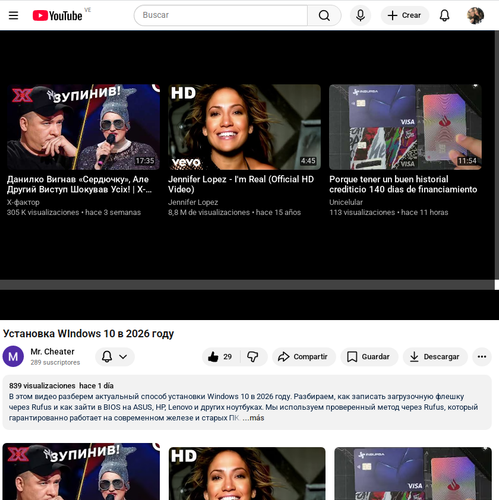Click the Unicelular channel name
499x500 pixels.
(x=346, y=202)
